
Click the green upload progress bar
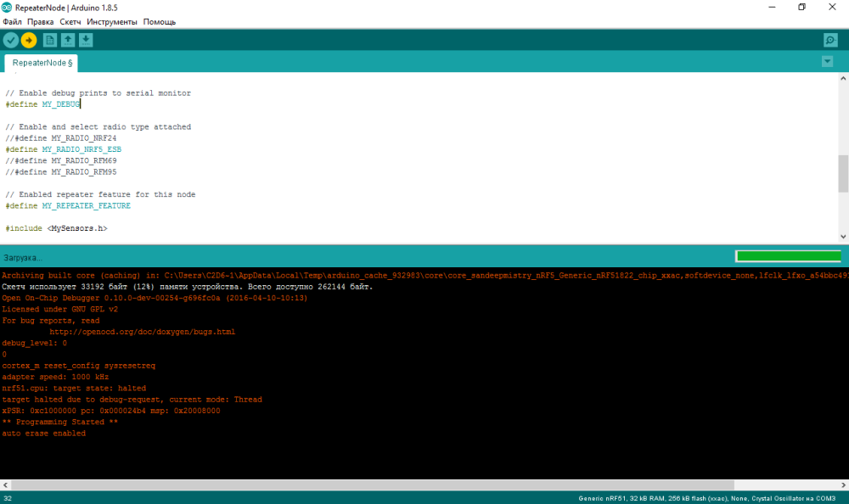click(788, 256)
